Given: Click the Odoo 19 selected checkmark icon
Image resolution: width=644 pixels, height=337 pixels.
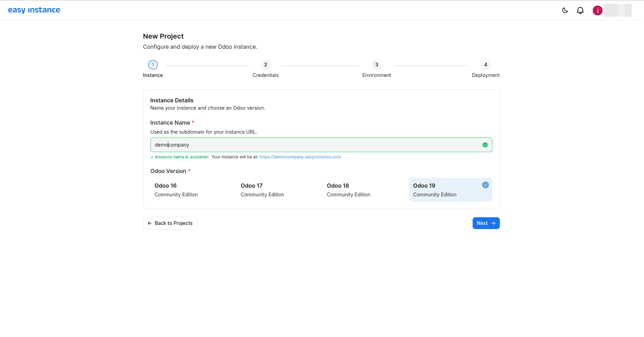Looking at the screenshot, I should click(486, 185).
